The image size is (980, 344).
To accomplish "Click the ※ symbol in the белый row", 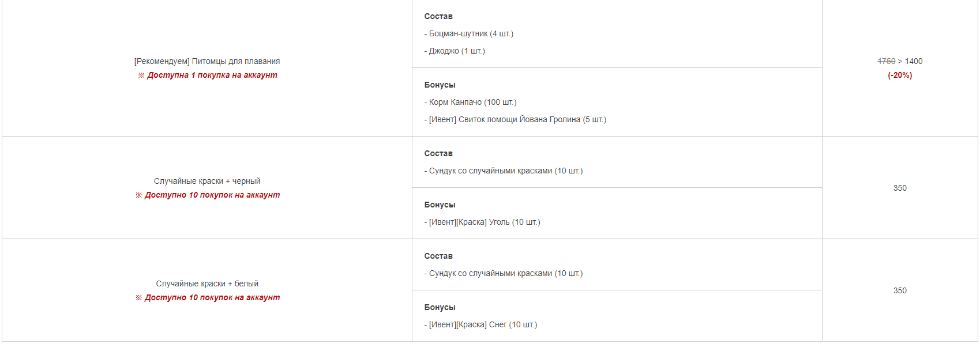I will (x=139, y=298).
